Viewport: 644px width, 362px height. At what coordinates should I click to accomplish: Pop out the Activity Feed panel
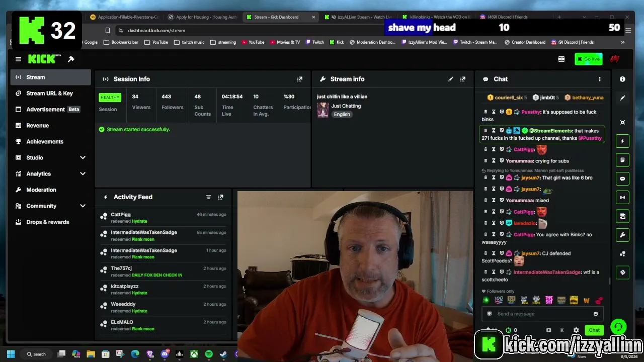(x=220, y=197)
